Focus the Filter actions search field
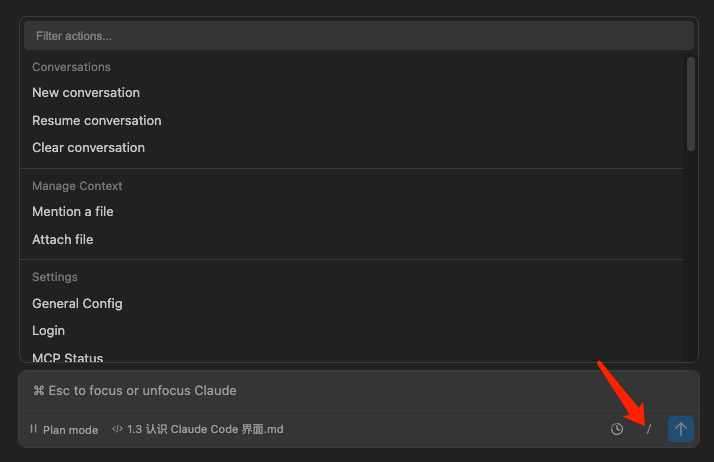714x462 pixels. (358, 36)
